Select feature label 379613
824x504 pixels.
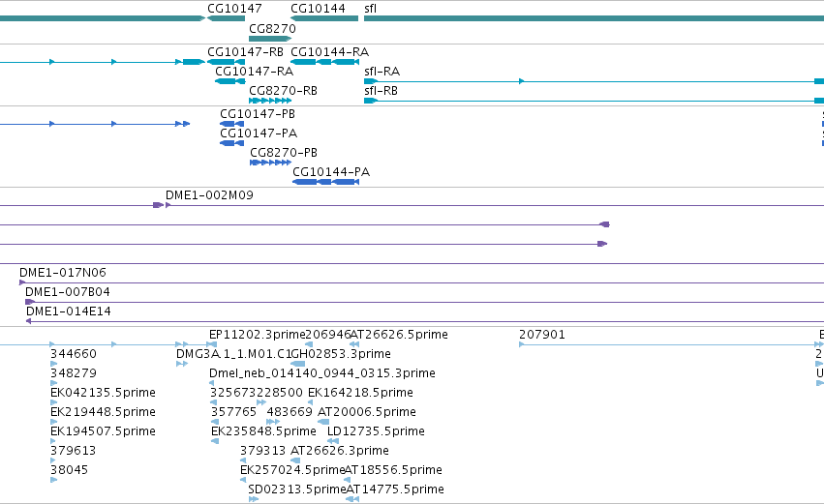click(x=73, y=451)
